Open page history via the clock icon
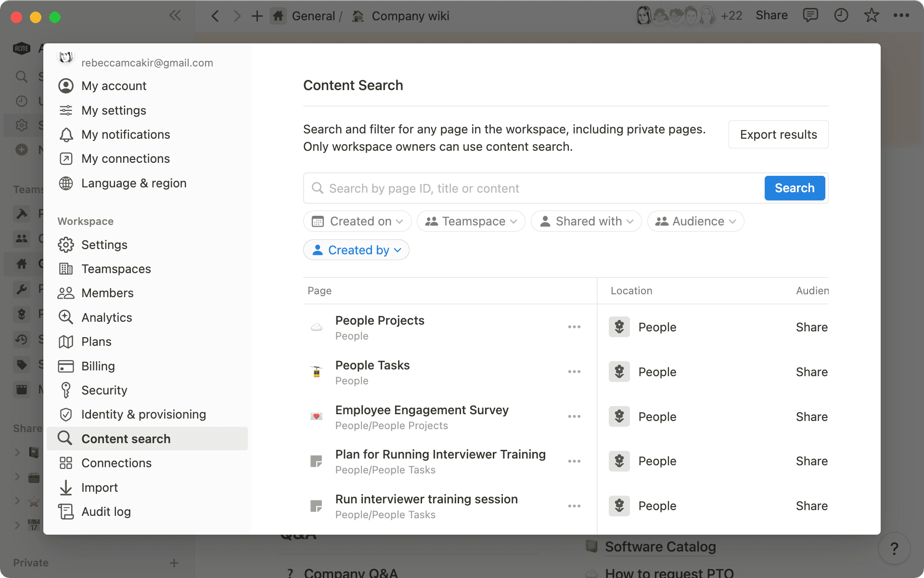 [841, 15]
